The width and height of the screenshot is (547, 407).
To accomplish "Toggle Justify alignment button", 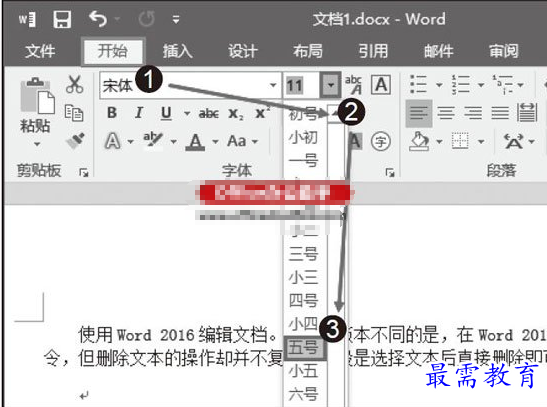I will tap(500, 113).
